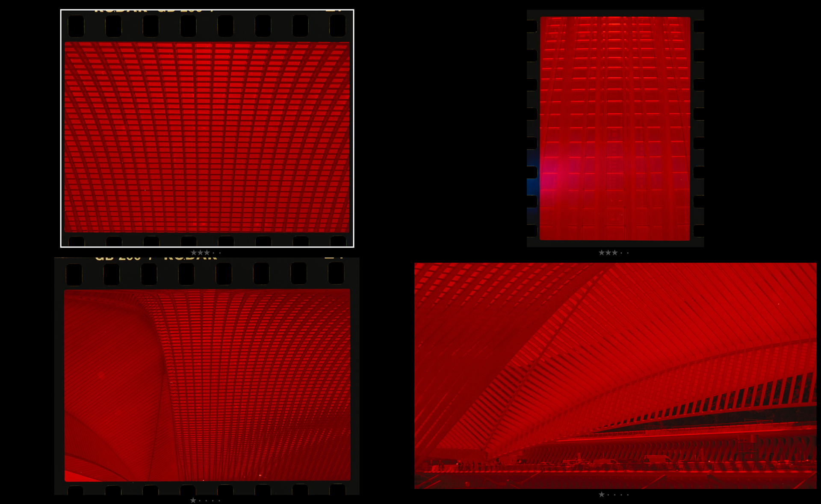Select the bottom-right station canopy panorama photo
This screenshot has height=504, width=821.
(615, 375)
